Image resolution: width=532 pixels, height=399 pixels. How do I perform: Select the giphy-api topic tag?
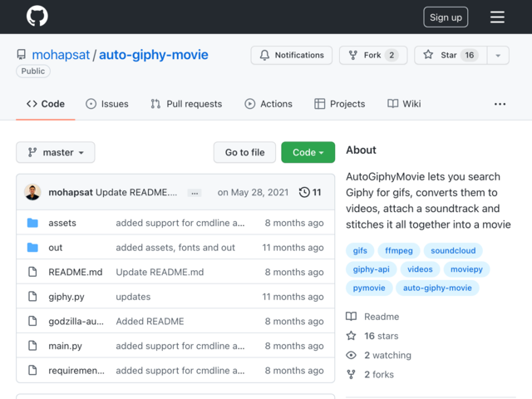[x=372, y=269]
